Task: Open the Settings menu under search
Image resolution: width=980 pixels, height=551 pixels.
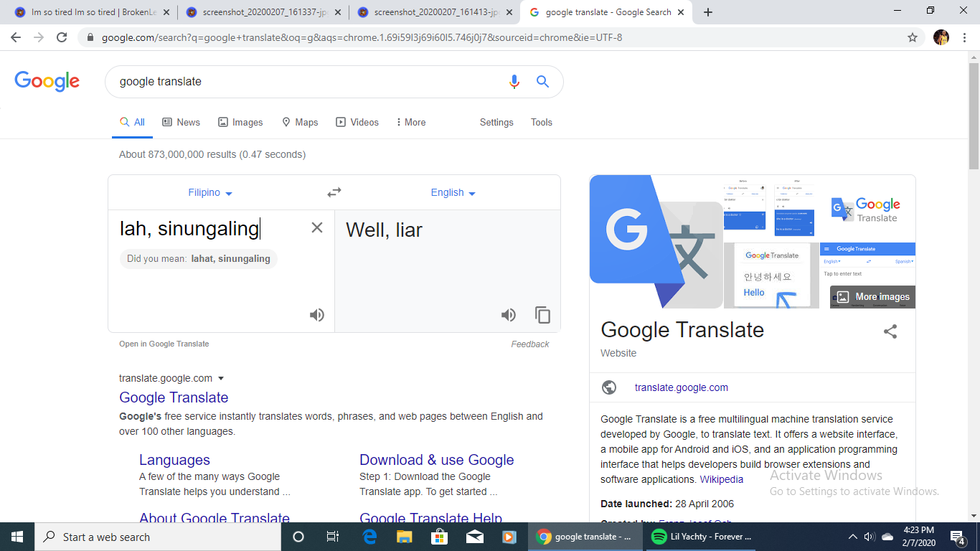Action: 496,122
